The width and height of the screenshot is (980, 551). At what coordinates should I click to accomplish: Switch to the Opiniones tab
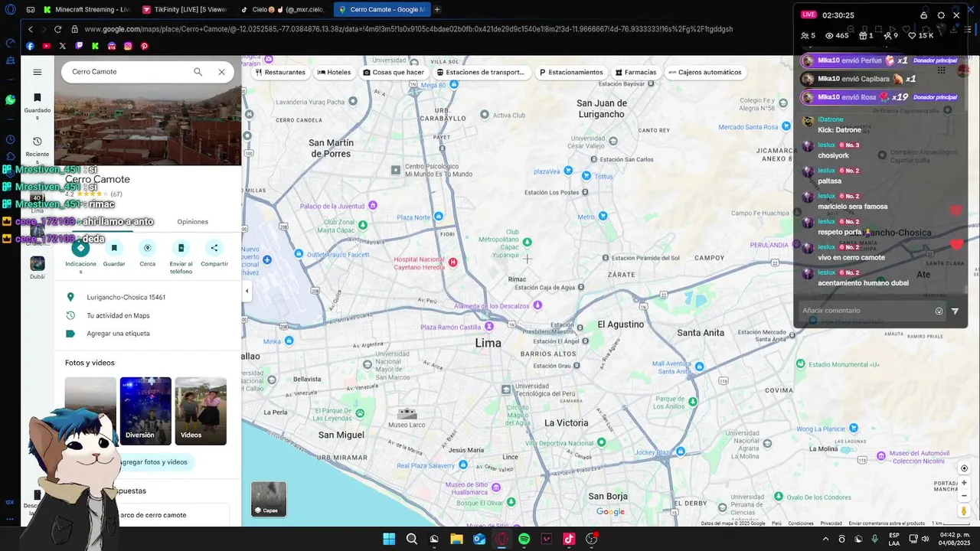pos(192,221)
